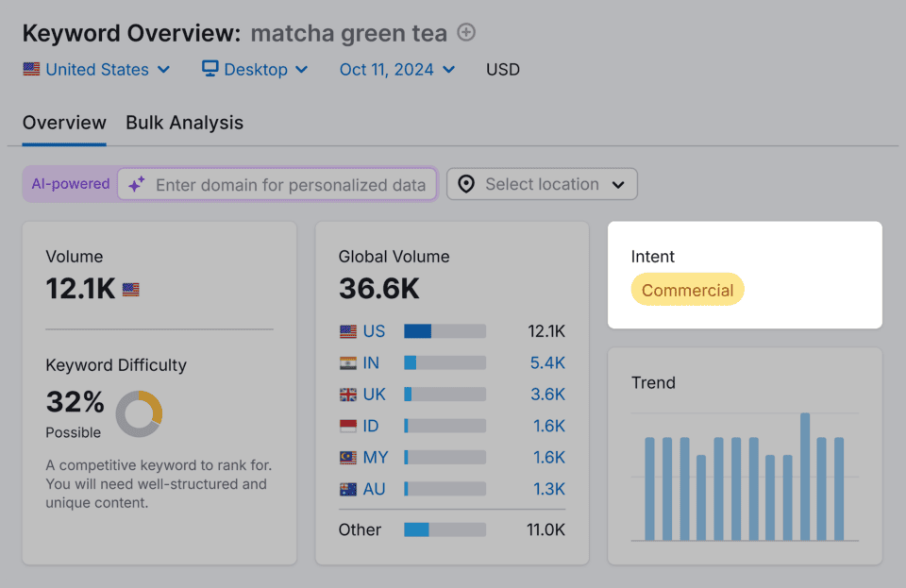Click the India flag in Global Volume

coord(348,362)
